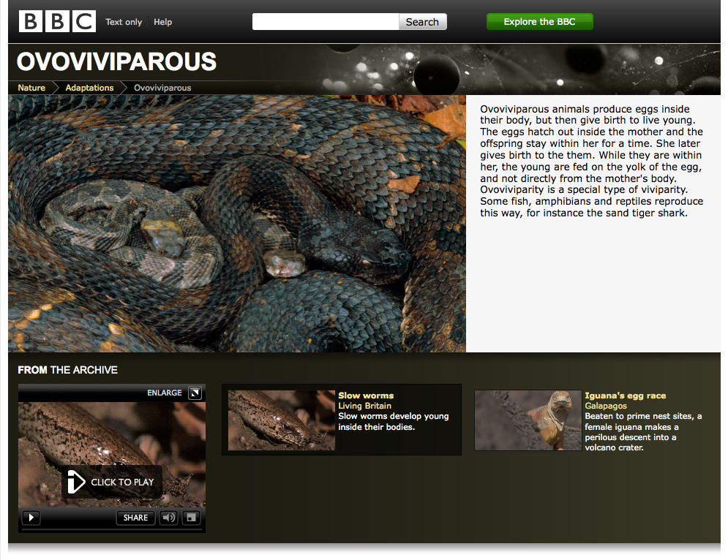Open the Slow worms video title link
Image resolution: width=728 pixels, height=560 pixels.
point(366,396)
